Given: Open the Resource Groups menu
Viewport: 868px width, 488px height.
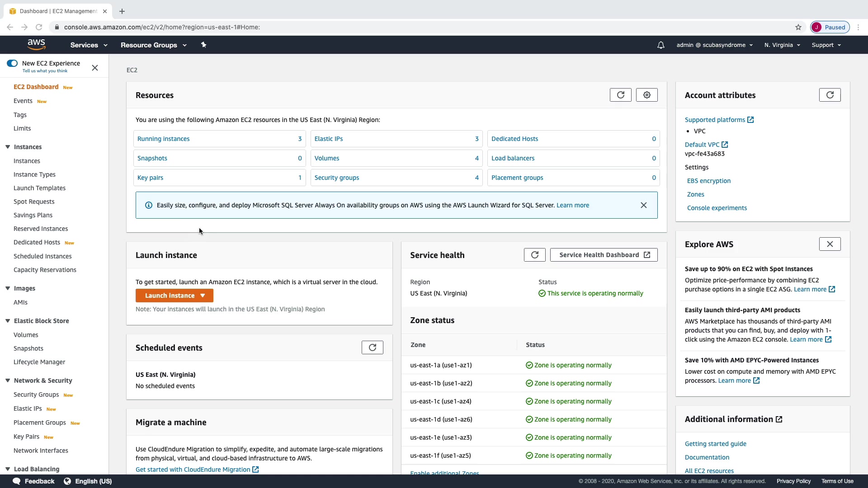Looking at the screenshot, I should point(153,45).
